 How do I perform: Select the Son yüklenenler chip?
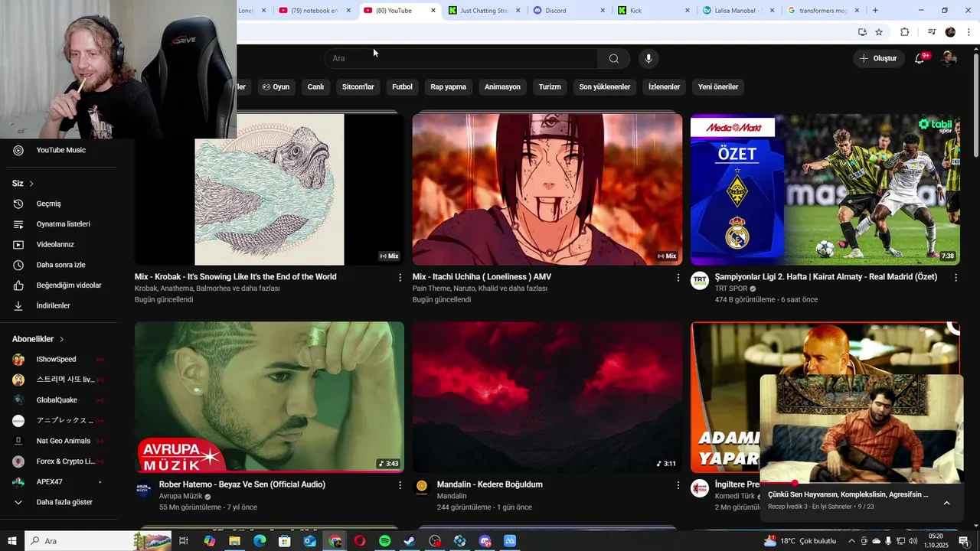tap(605, 87)
